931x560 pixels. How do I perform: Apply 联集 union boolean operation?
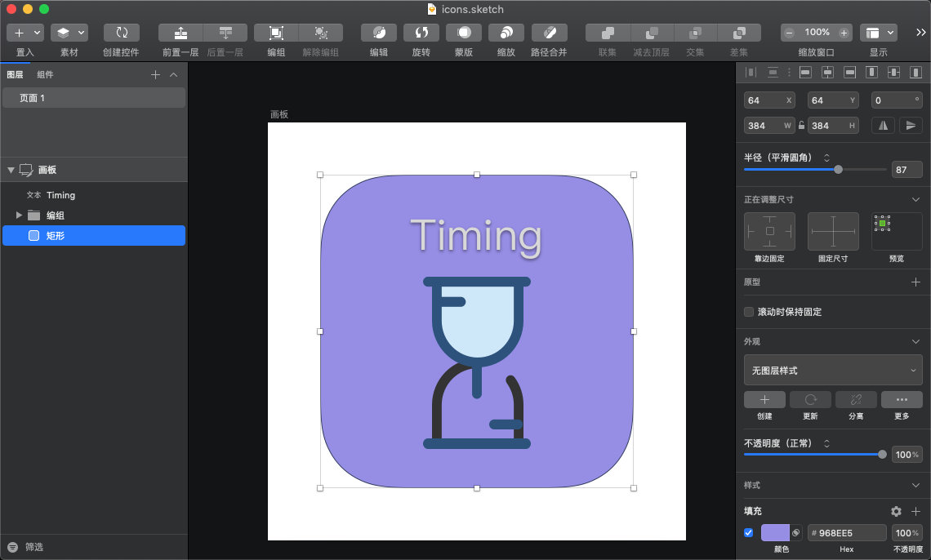[608, 33]
